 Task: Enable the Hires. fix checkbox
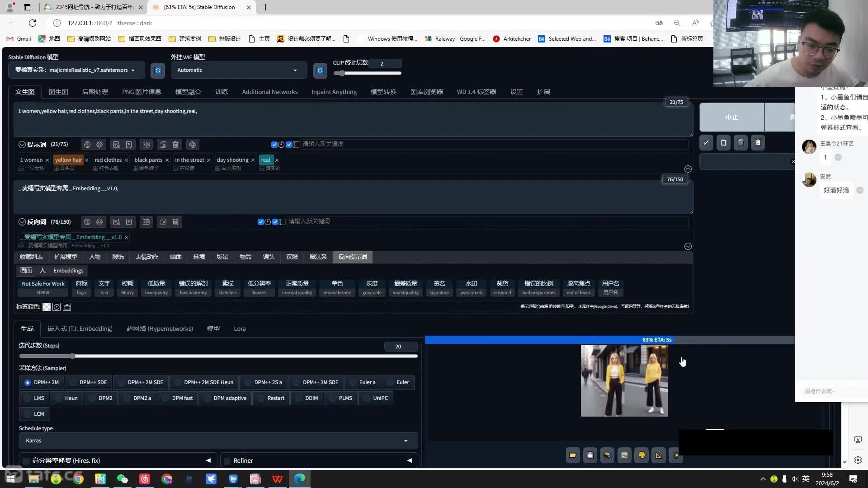[x=26, y=461]
